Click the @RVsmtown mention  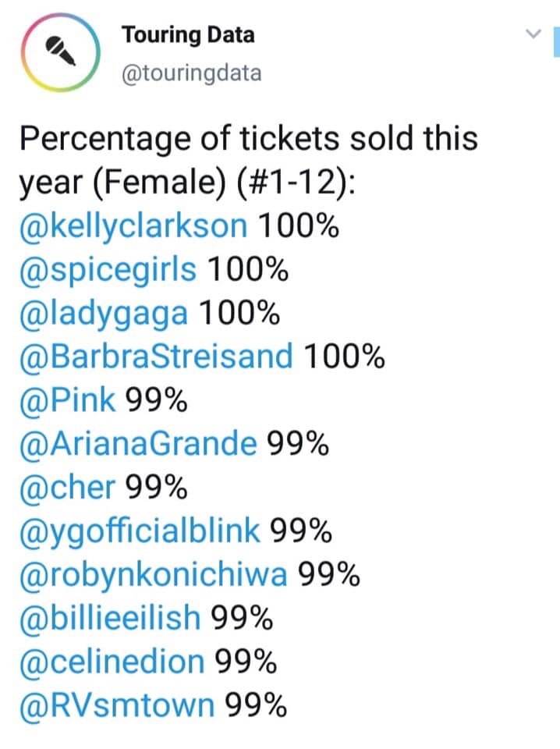click(x=116, y=707)
